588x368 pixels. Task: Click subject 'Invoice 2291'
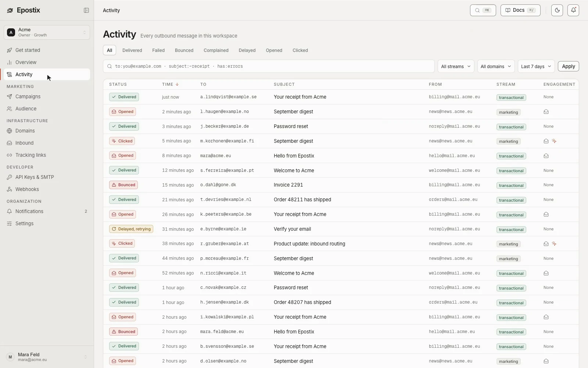click(288, 185)
